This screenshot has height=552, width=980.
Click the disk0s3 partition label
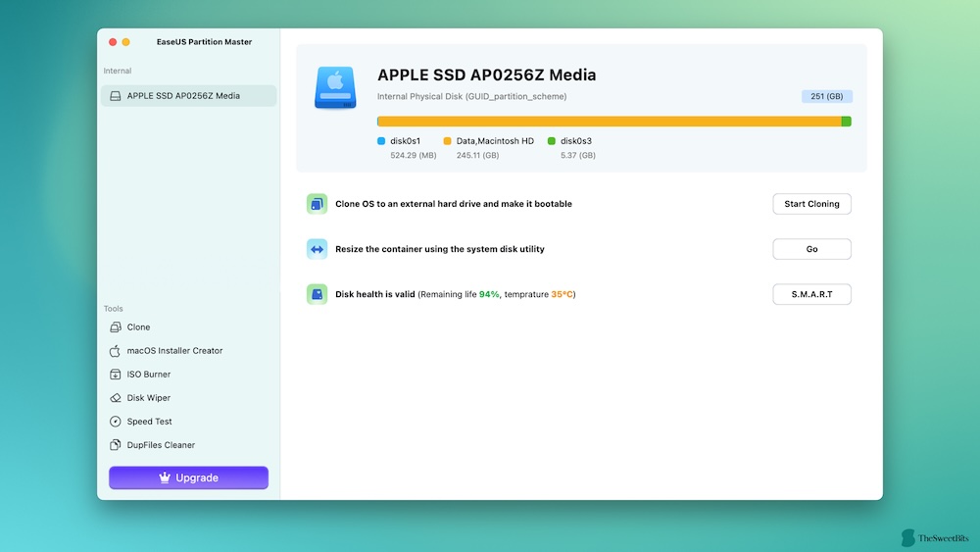click(x=575, y=141)
